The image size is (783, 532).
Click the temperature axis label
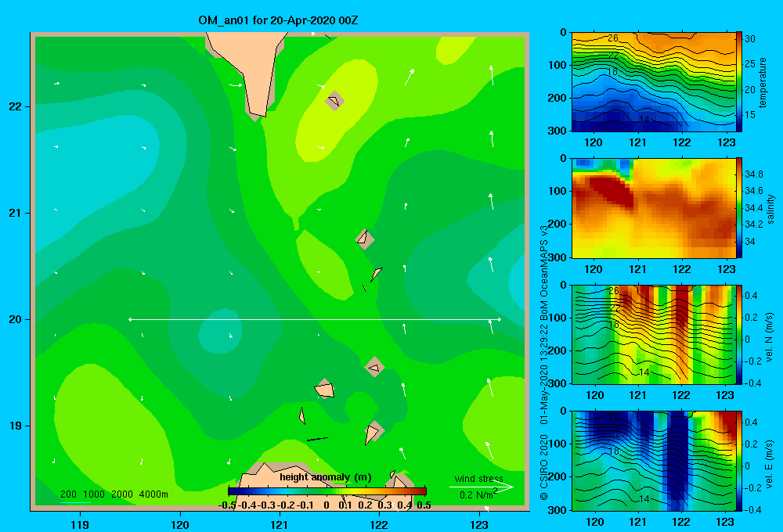763,82
